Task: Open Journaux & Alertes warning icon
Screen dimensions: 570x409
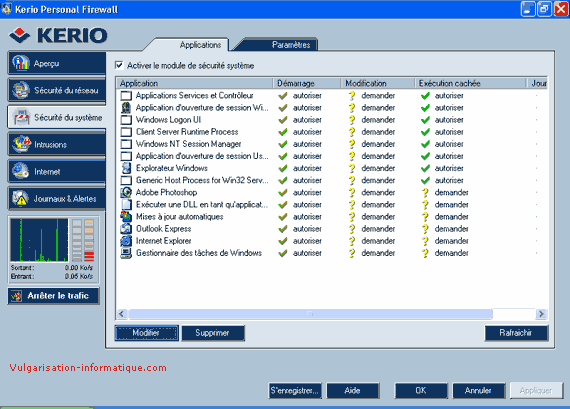Action: coord(20,198)
